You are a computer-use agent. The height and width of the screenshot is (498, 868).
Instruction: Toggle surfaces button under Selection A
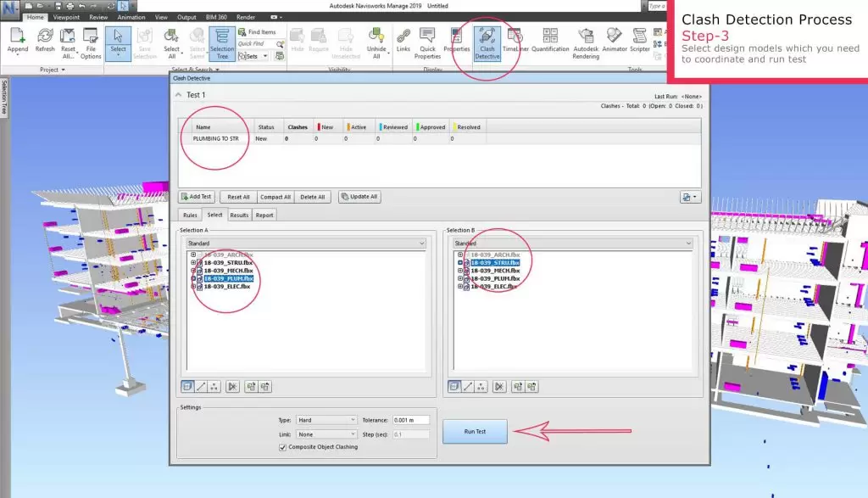[x=187, y=386]
